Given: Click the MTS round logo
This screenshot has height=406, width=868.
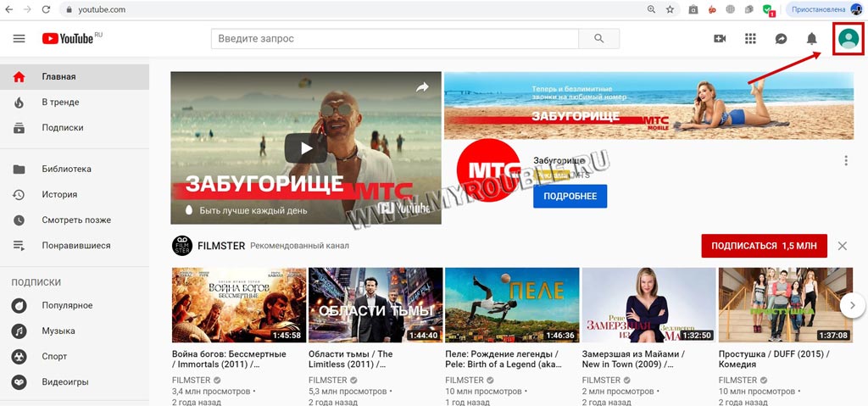Looking at the screenshot, I should click(489, 170).
